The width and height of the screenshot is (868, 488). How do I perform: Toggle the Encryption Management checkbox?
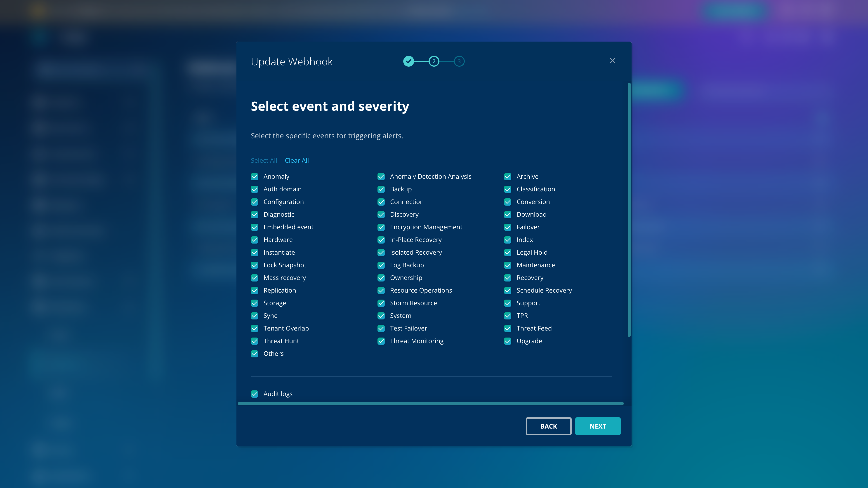[381, 227]
